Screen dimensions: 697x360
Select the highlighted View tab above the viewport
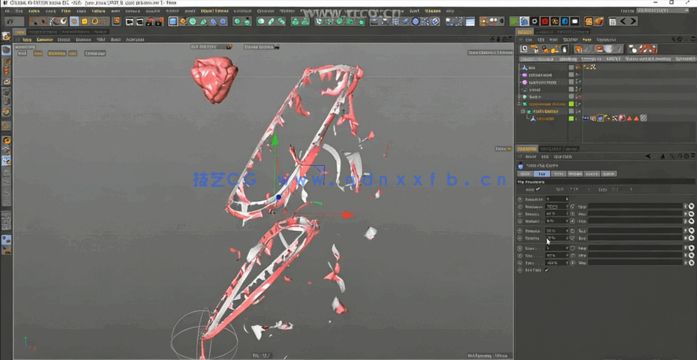(x=20, y=32)
